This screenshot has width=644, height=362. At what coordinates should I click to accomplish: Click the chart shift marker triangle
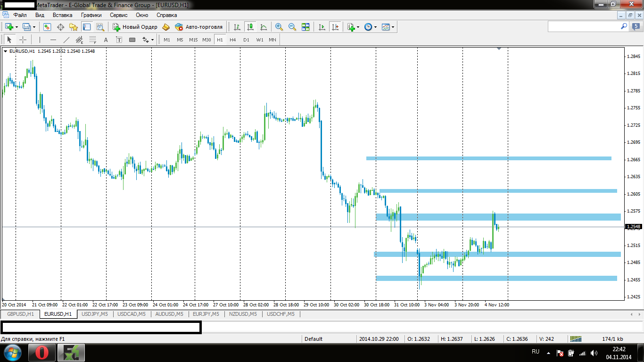(x=499, y=49)
